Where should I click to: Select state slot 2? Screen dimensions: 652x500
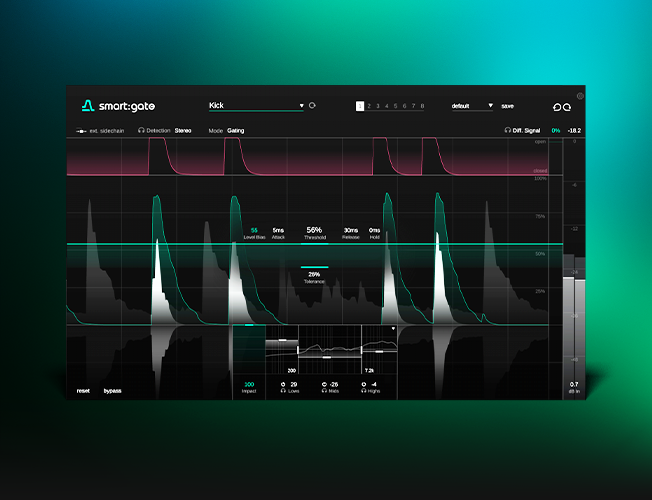click(x=369, y=106)
